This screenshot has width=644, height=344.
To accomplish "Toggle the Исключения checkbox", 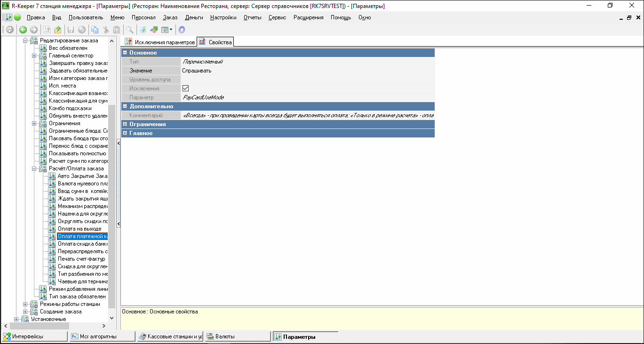I will (185, 88).
